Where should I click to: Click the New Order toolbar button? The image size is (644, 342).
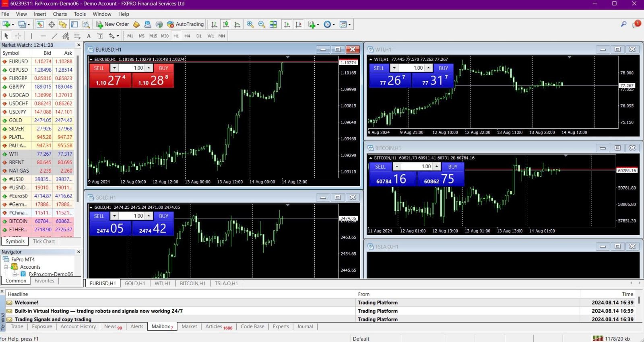112,24
